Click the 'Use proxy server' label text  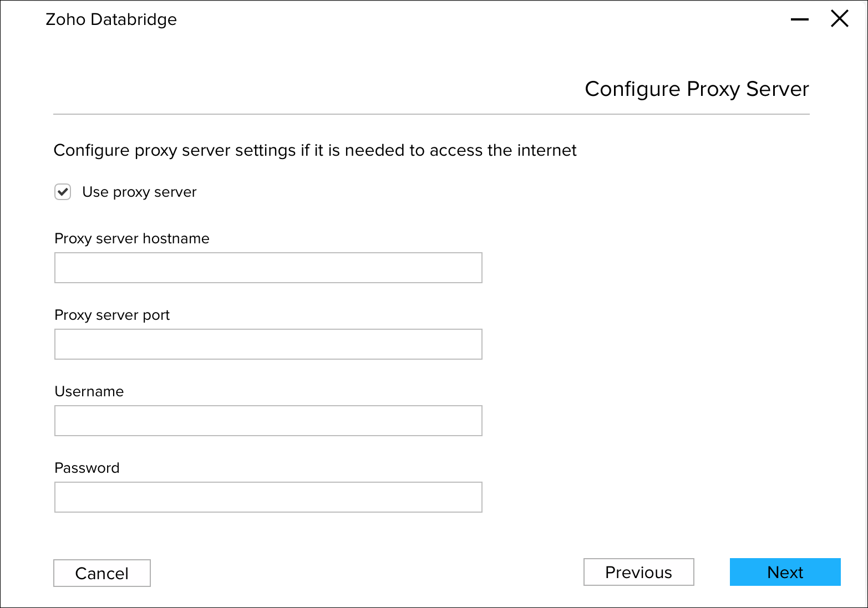click(139, 192)
